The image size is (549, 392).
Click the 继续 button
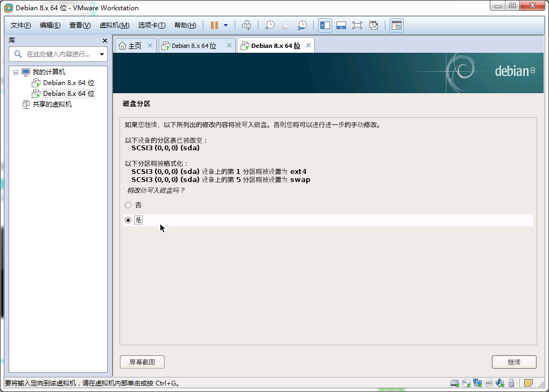coord(514,362)
